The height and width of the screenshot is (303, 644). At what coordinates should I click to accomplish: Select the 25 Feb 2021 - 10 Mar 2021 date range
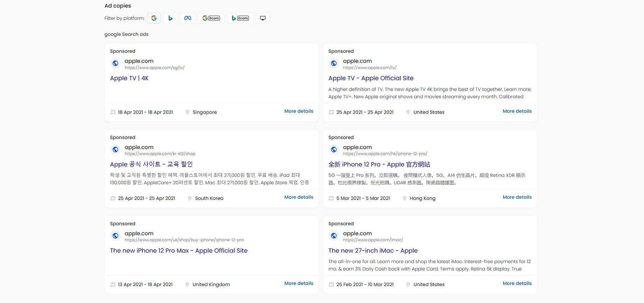[x=365, y=285]
